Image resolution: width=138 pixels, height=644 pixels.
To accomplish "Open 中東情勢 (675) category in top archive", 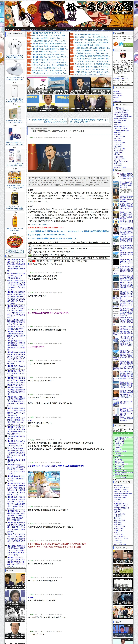I will coord(119,108).
